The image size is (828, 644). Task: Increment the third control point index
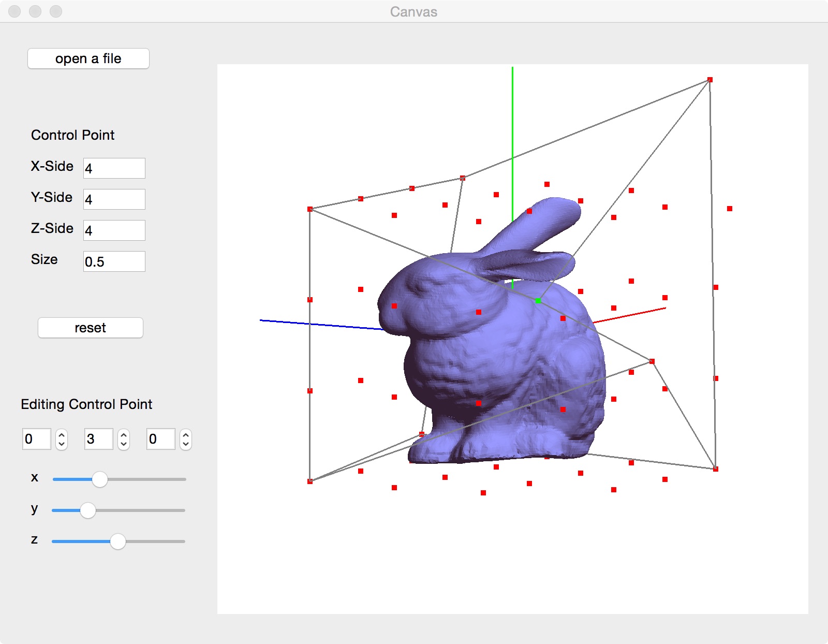(x=186, y=435)
